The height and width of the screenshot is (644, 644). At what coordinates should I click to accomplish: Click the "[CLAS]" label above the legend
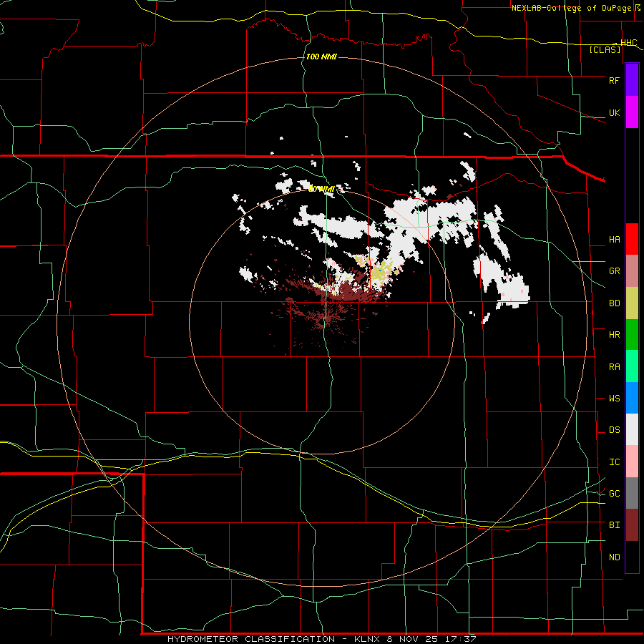pyautogui.click(x=605, y=50)
